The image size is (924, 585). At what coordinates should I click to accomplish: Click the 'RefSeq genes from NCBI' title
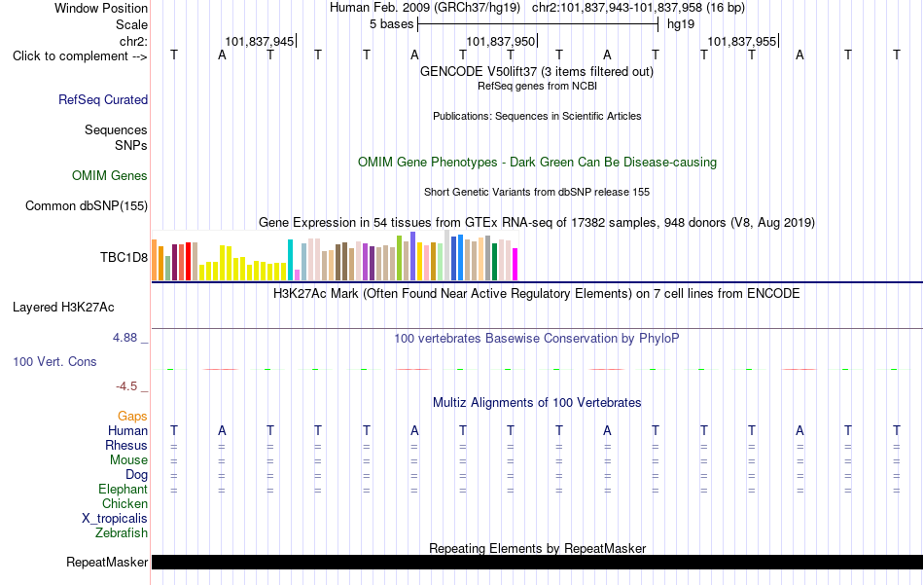[537, 86]
